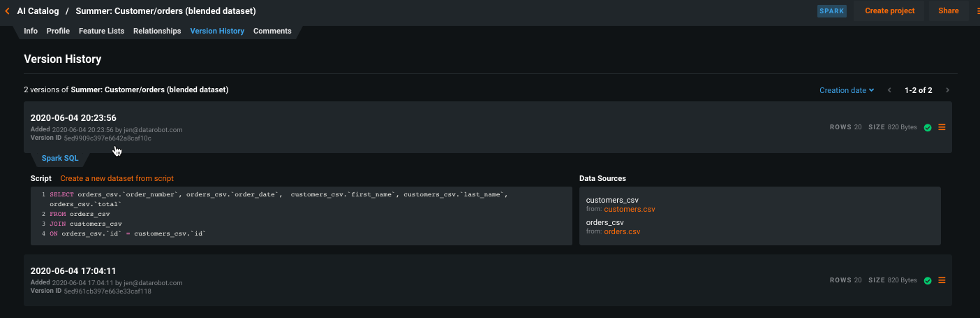Open the customers.csv data source link
Image resolution: width=980 pixels, height=318 pixels.
(x=629, y=209)
